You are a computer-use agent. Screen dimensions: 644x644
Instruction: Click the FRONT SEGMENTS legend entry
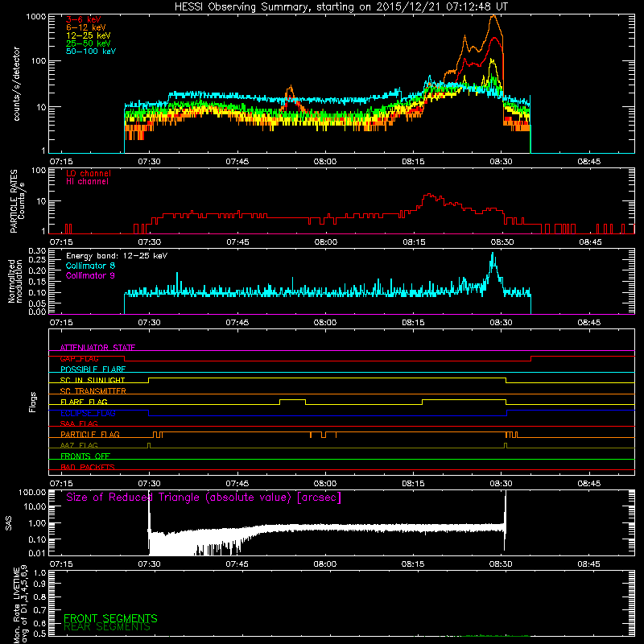click(110, 618)
